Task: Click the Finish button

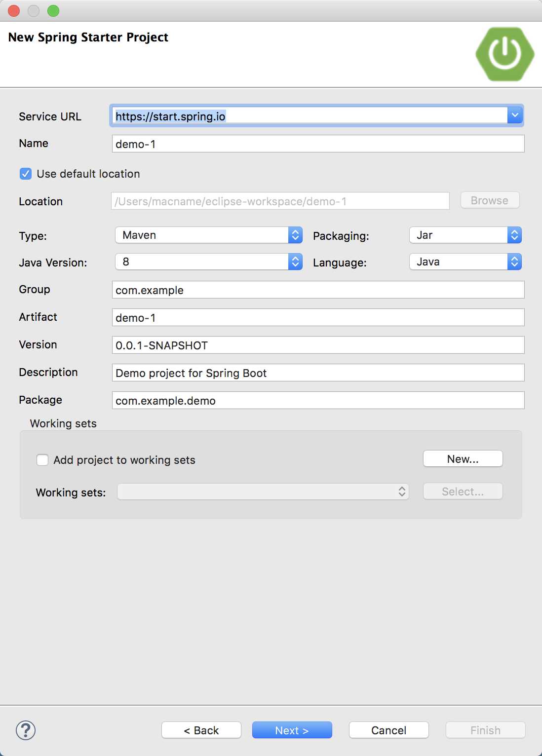Action: coord(486,730)
